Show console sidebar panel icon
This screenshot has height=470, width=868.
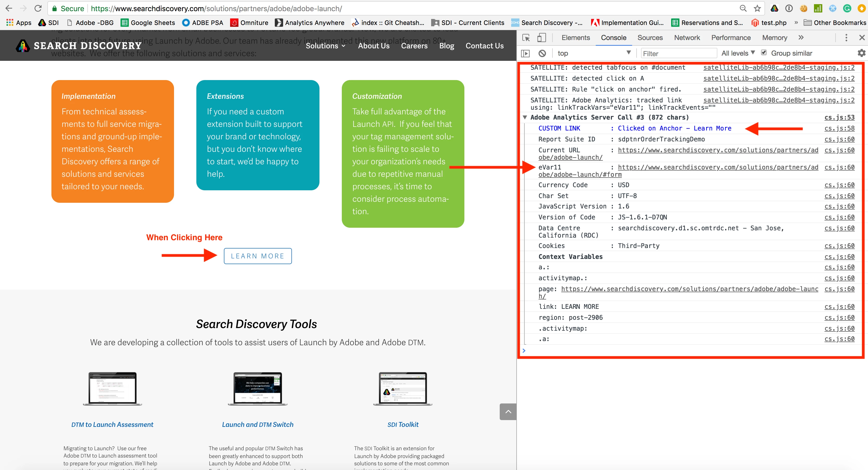525,53
